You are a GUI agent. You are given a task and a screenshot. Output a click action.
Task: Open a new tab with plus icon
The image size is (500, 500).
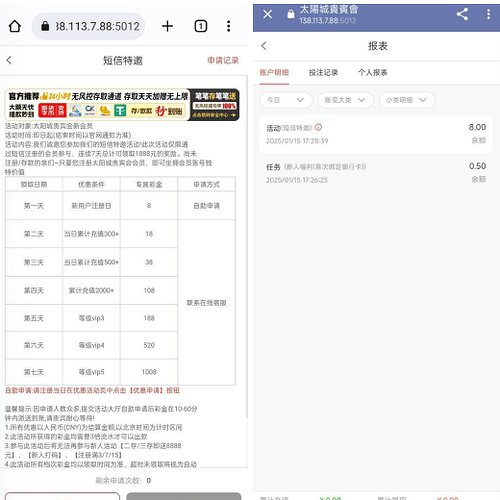pyautogui.click(x=167, y=26)
